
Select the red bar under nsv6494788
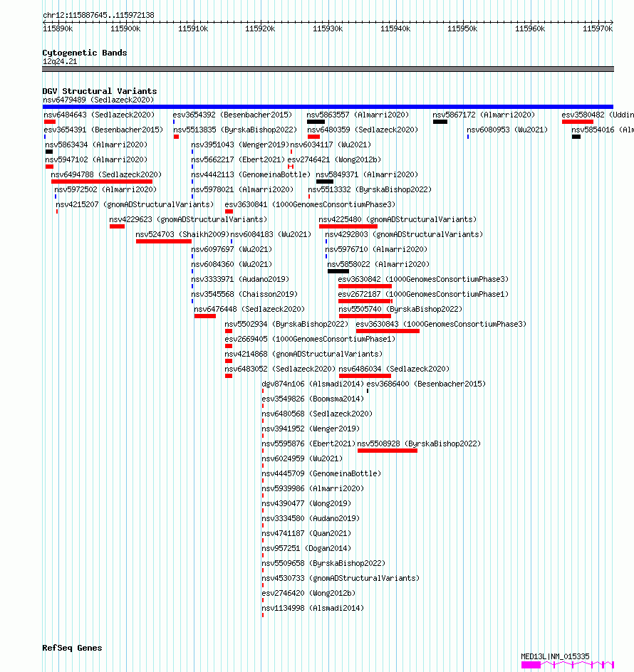pos(102,182)
